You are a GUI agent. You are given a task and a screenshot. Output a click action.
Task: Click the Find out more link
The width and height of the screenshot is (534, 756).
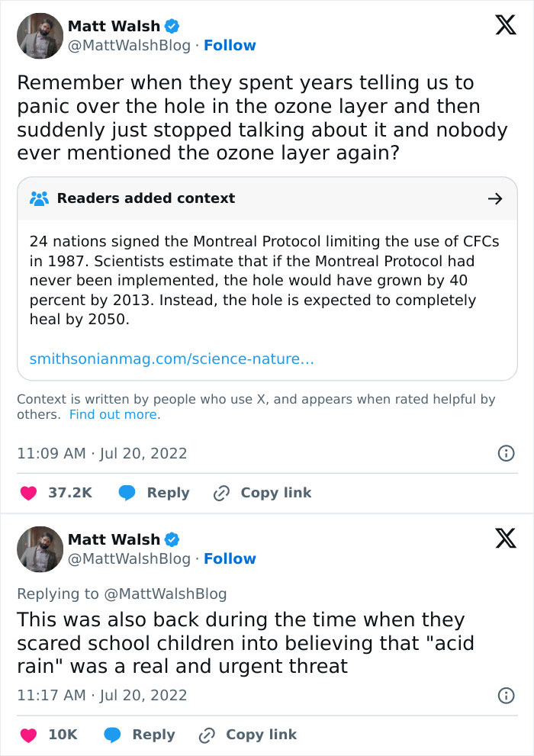114,415
